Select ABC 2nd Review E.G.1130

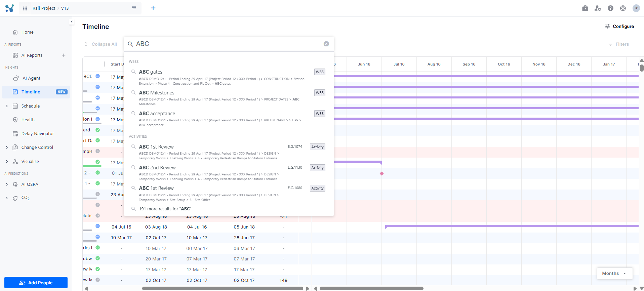(x=229, y=173)
